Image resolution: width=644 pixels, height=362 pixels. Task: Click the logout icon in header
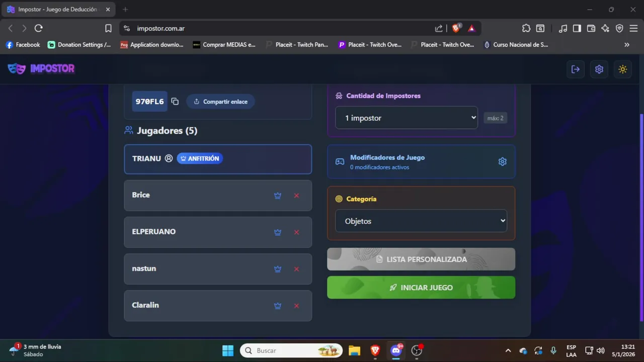(x=576, y=69)
